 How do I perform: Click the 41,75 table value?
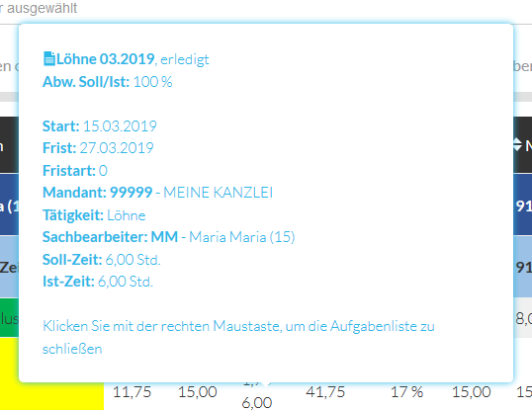tap(325, 392)
